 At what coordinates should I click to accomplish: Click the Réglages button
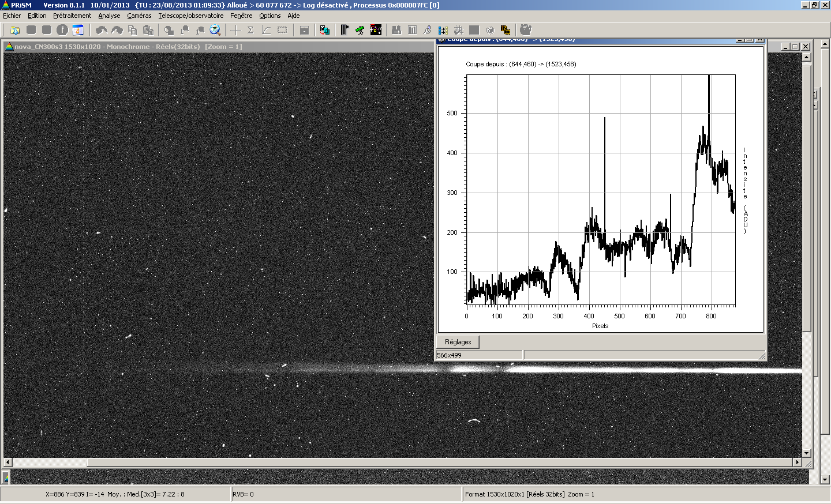tap(458, 342)
